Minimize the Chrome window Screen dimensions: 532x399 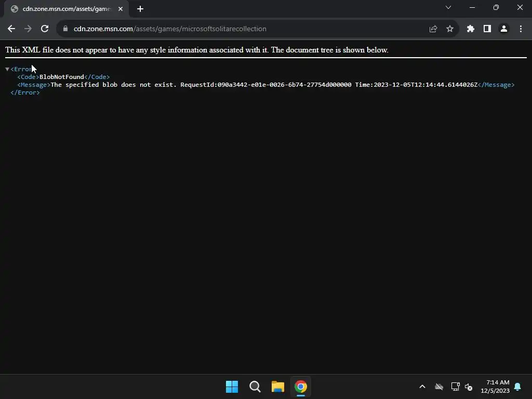pyautogui.click(x=472, y=7)
